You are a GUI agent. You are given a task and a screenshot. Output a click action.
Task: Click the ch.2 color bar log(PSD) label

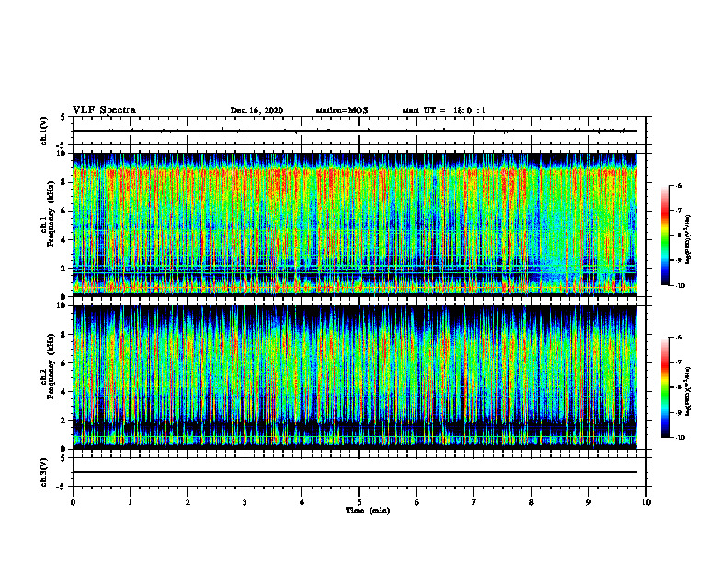click(688, 391)
